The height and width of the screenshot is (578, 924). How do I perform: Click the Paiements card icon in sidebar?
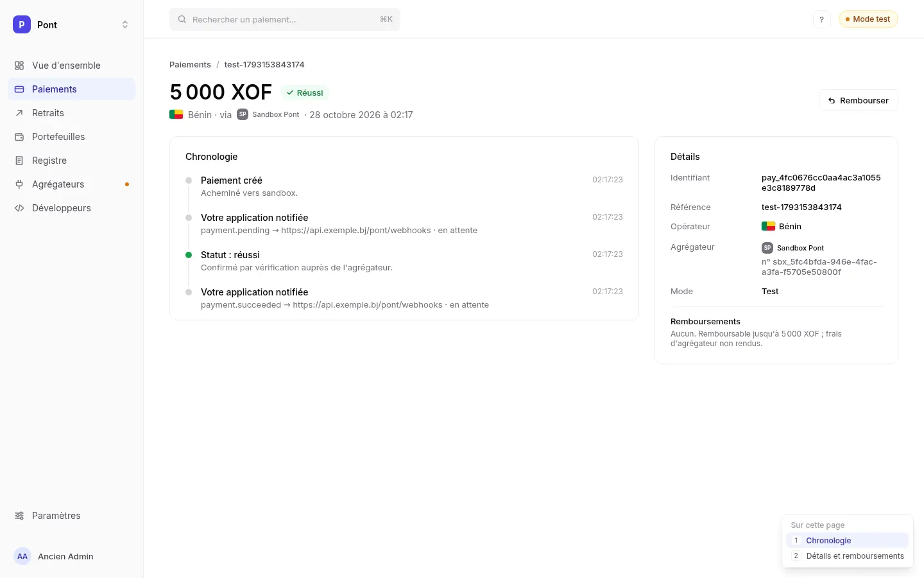pyautogui.click(x=19, y=89)
